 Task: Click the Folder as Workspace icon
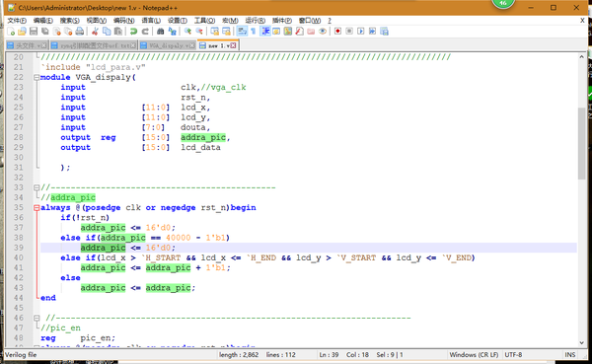[311, 32]
